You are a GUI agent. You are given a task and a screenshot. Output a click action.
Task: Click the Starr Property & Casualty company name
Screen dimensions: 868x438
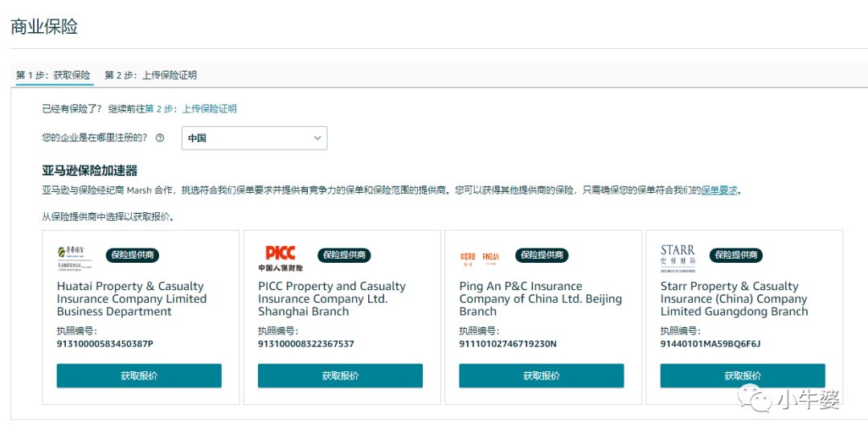pos(734,299)
